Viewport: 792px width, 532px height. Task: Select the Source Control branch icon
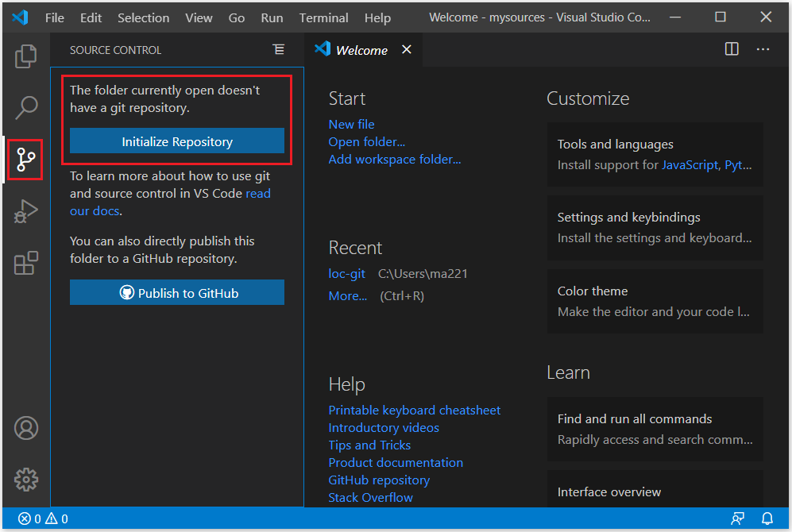pyautogui.click(x=25, y=160)
